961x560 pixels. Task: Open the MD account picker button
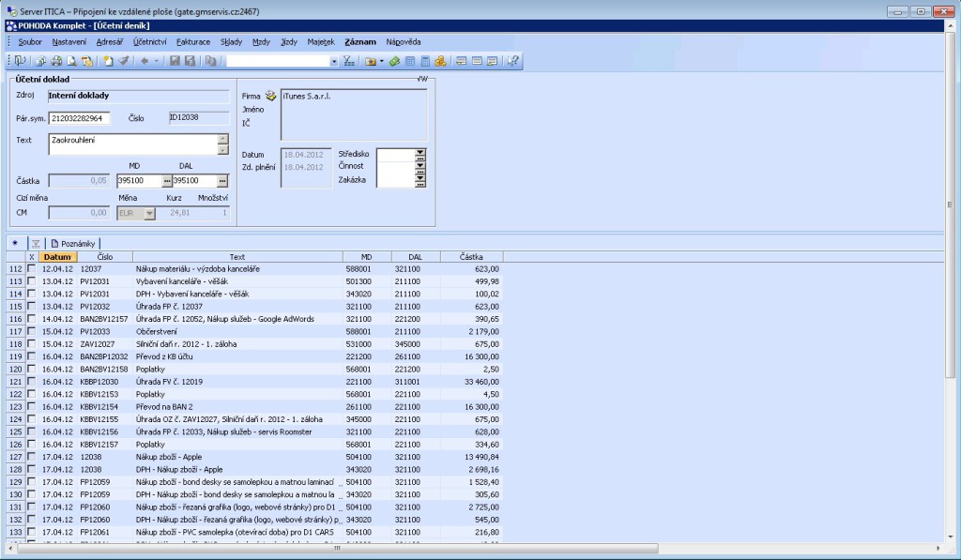click(168, 181)
